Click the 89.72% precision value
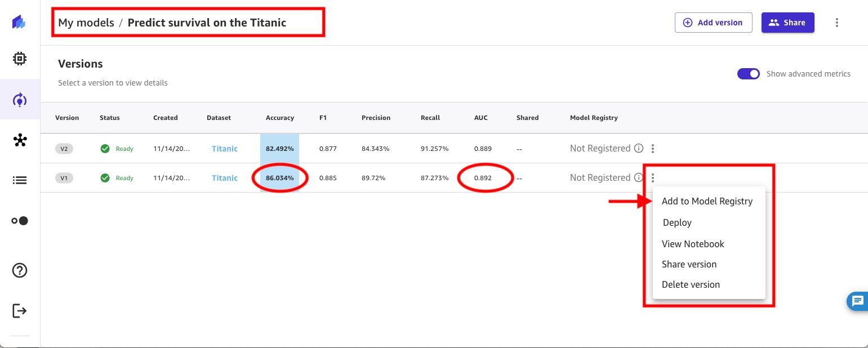The height and width of the screenshot is (348, 868). 373,178
